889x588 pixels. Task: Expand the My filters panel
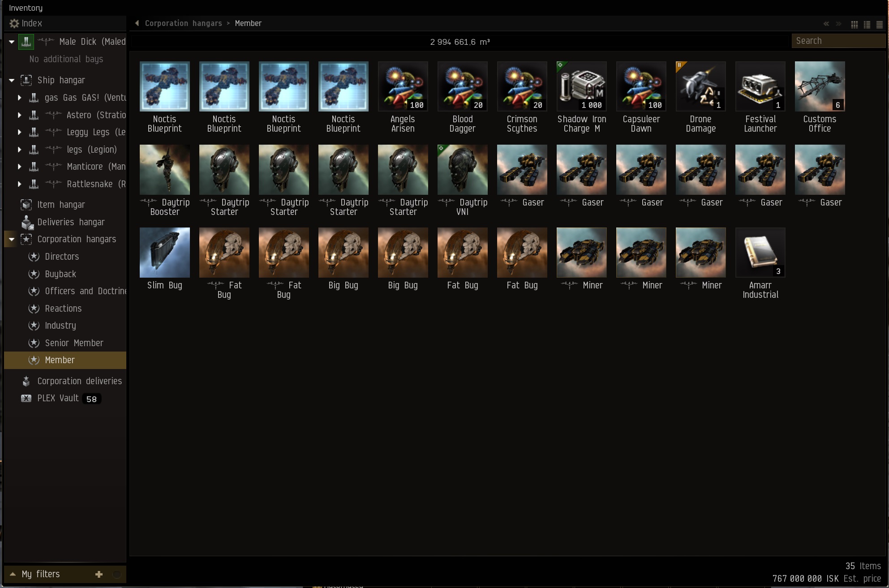(x=13, y=574)
